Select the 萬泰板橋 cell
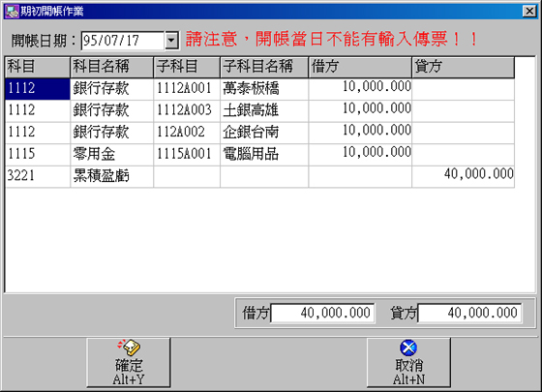542x392 pixels. [264, 89]
